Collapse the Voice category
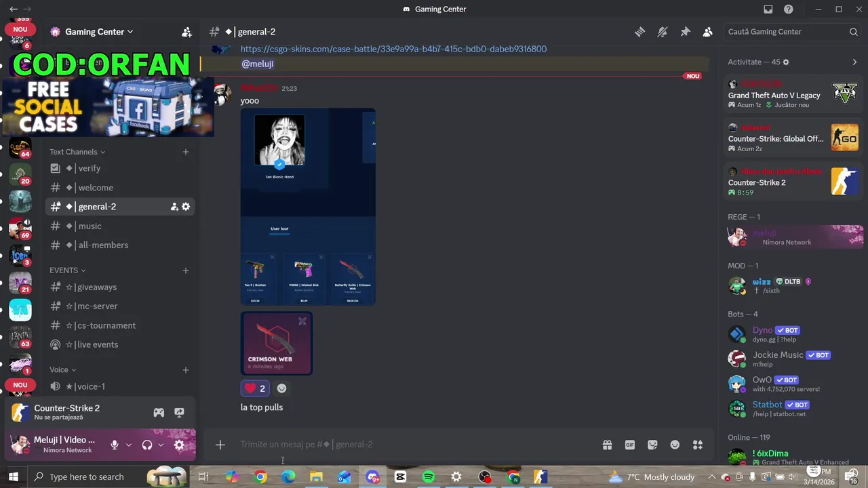Image resolution: width=868 pixels, height=488 pixels. pyautogui.click(x=62, y=370)
